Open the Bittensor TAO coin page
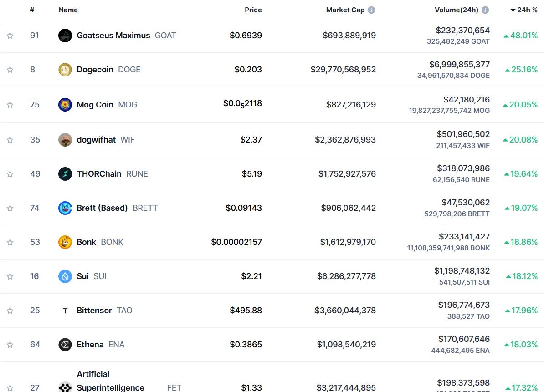 (x=94, y=311)
